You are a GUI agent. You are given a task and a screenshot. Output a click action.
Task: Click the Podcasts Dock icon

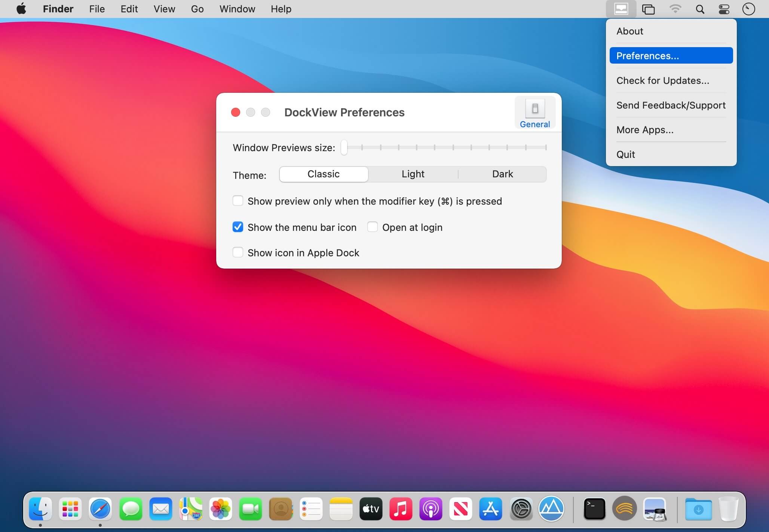(431, 509)
